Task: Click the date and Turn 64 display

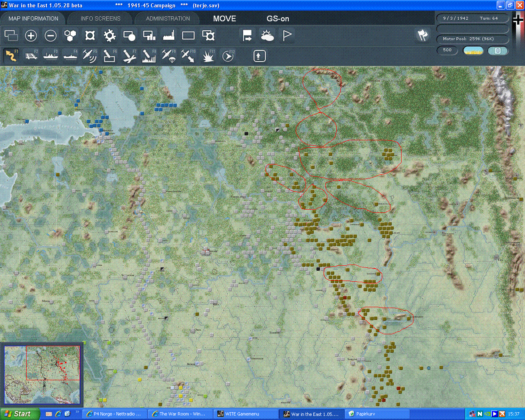Action: click(x=472, y=18)
